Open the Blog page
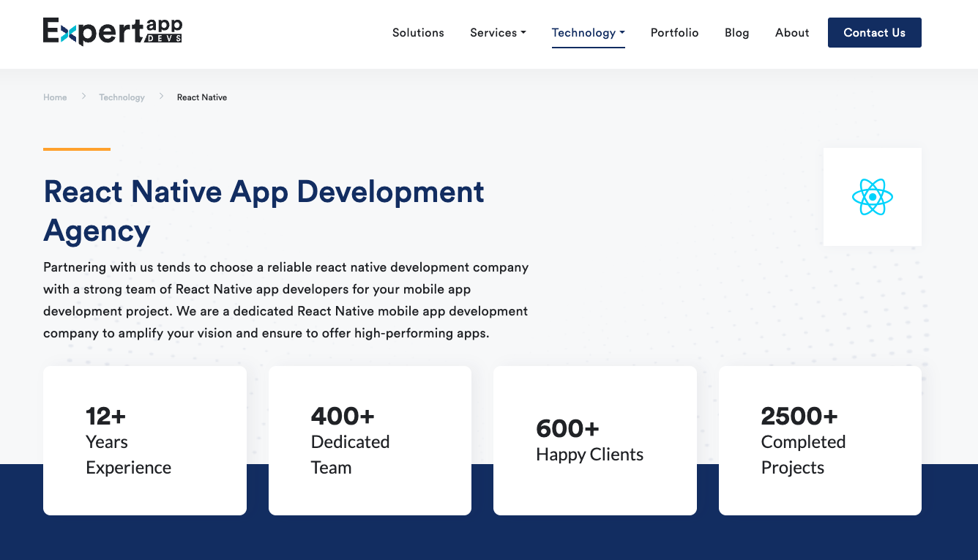The image size is (978, 560). [736, 33]
